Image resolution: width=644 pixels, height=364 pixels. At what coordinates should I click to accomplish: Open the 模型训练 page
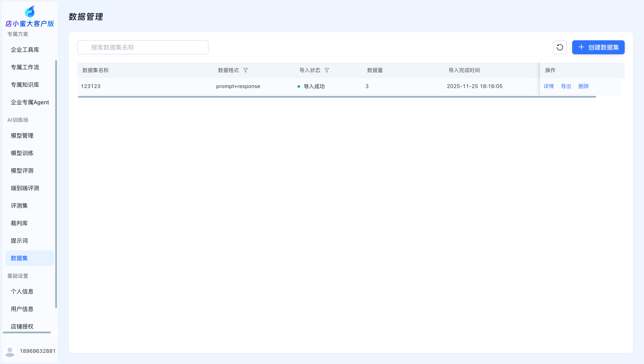click(22, 153)
